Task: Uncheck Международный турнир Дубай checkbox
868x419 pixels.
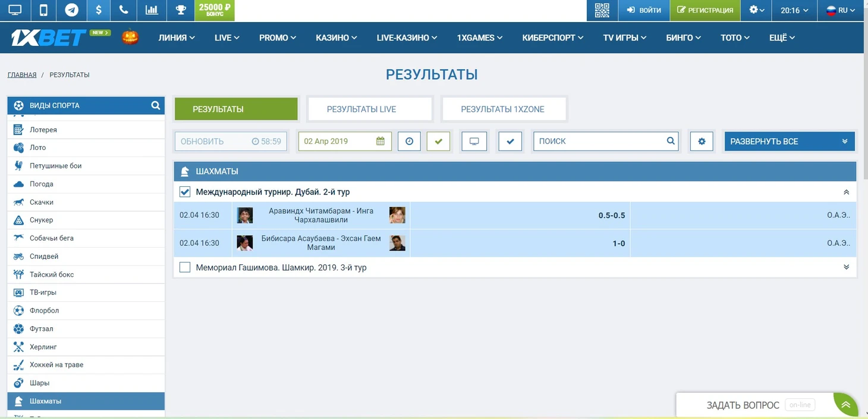Action: pos(185,192)
